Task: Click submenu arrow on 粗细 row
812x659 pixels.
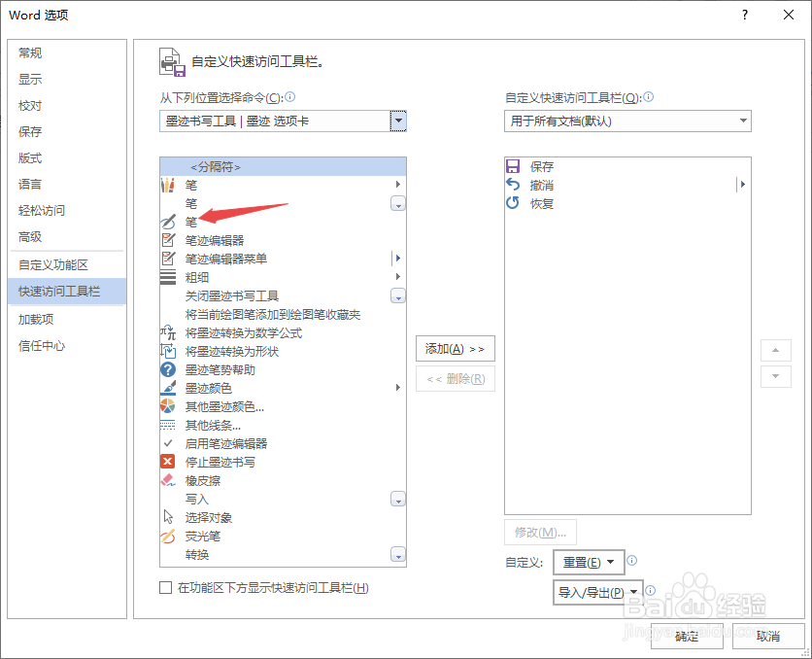Action: tap(397, 277)
